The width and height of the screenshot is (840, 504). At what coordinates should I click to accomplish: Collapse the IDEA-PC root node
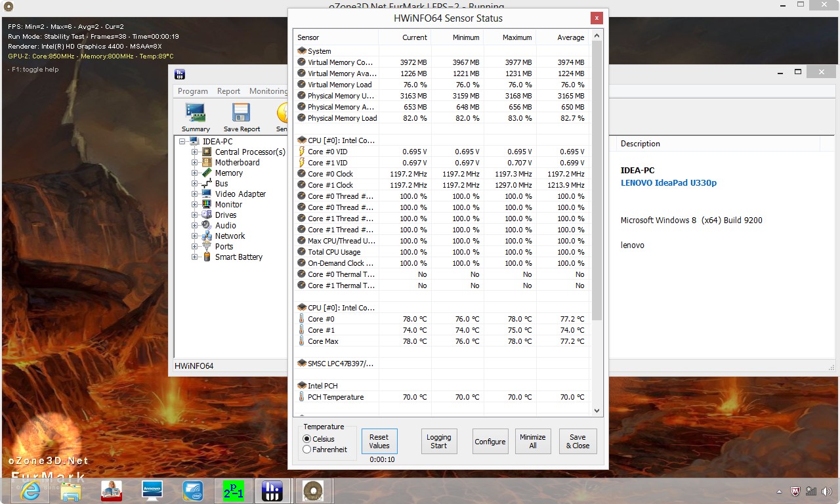point(182,142)
